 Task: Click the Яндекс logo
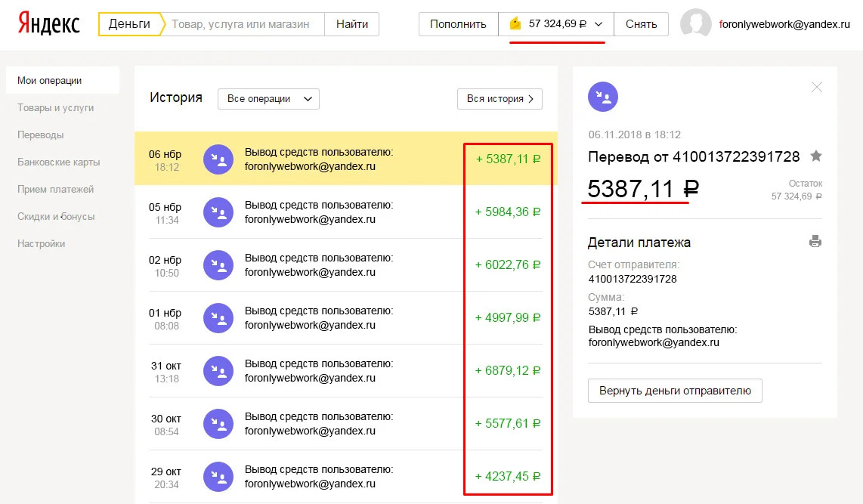48,23
